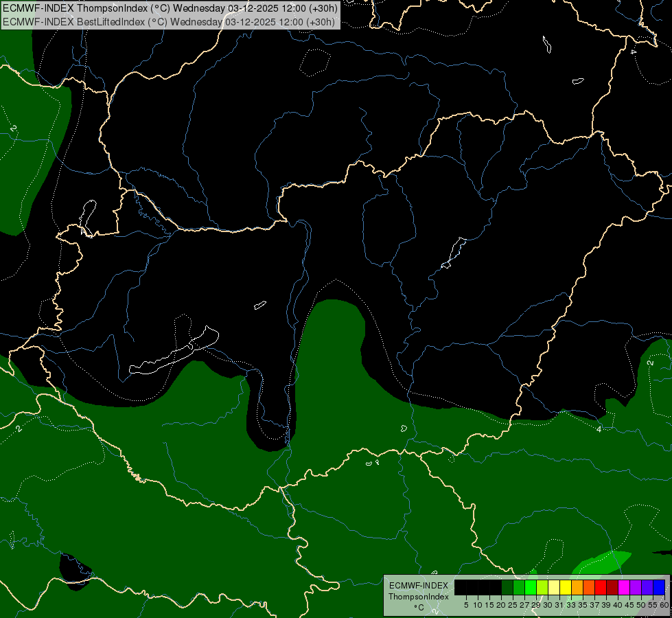Click the legend tick value 35

click(583, 605)
